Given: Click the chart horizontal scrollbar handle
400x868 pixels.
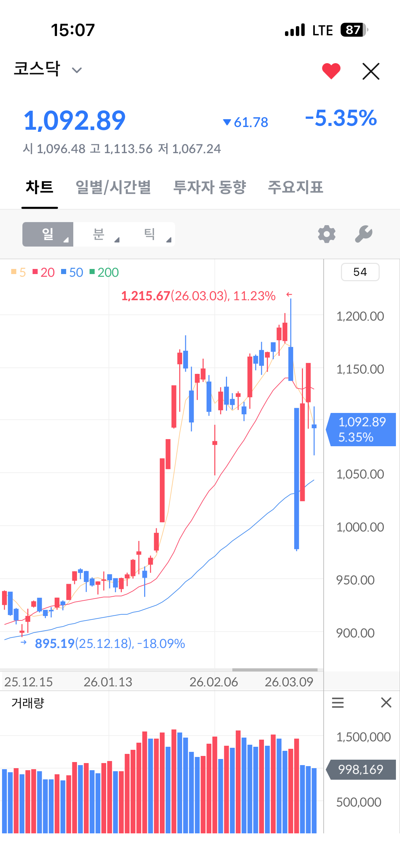Looking at the screenshot, I should (x=275, y=670).
